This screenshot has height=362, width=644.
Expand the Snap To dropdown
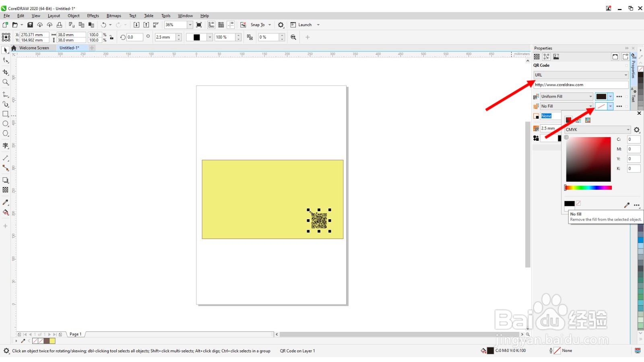click(x=270, y=25)
